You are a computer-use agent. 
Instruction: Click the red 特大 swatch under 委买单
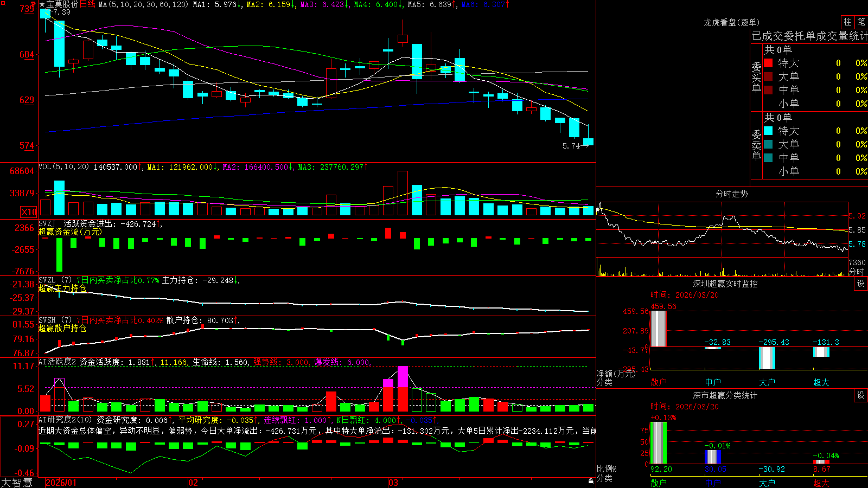tap(768, 63)
